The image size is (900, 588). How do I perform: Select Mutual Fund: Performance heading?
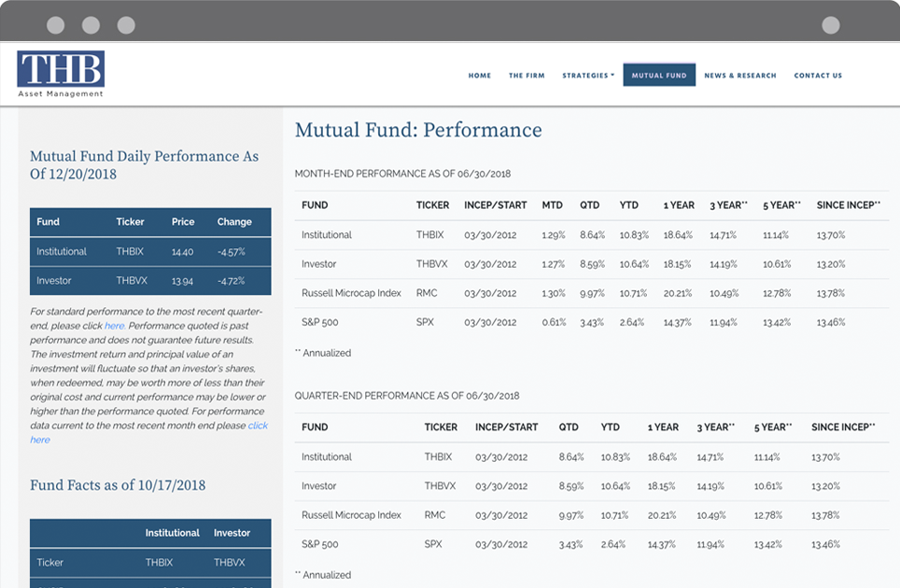pos(418,130)
